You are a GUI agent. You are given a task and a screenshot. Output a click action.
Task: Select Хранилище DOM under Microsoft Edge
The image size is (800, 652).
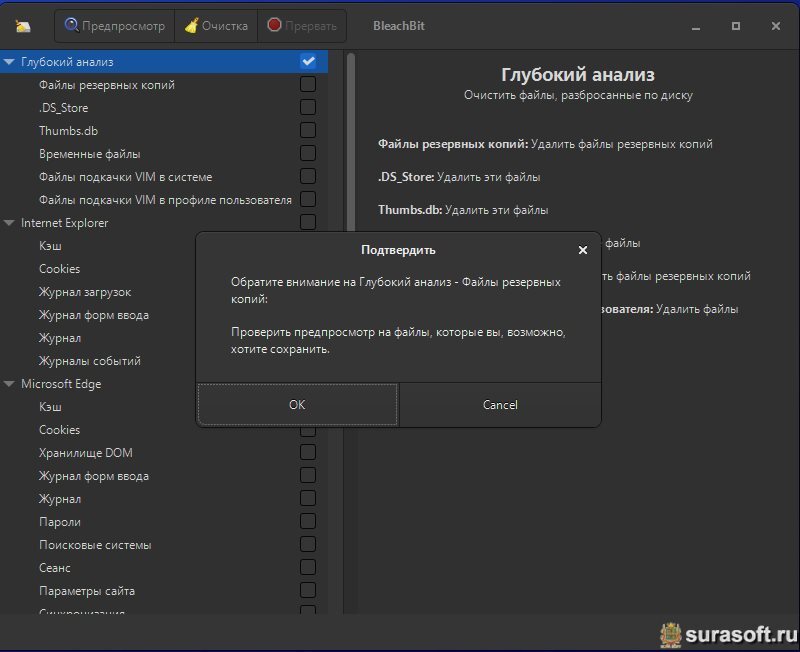point(85,453)
